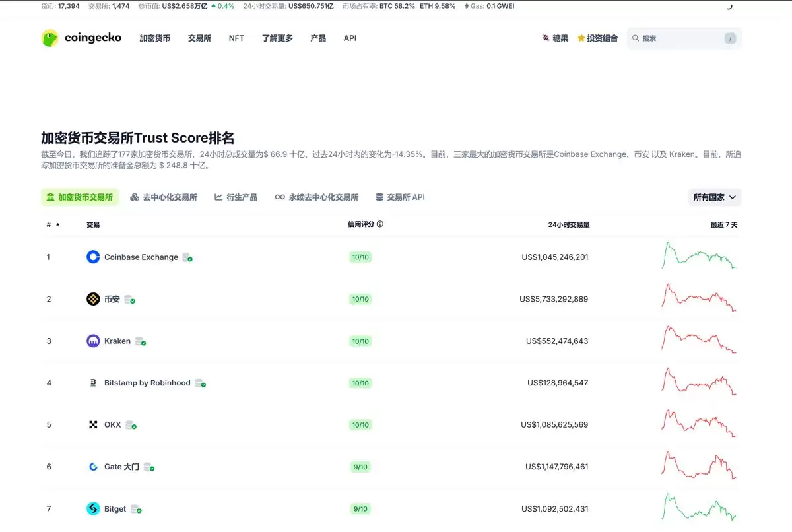This screenshot has width=792, height=532.
Task: Open the 所有国家 country dropdown
Action: tap(715, 197)
